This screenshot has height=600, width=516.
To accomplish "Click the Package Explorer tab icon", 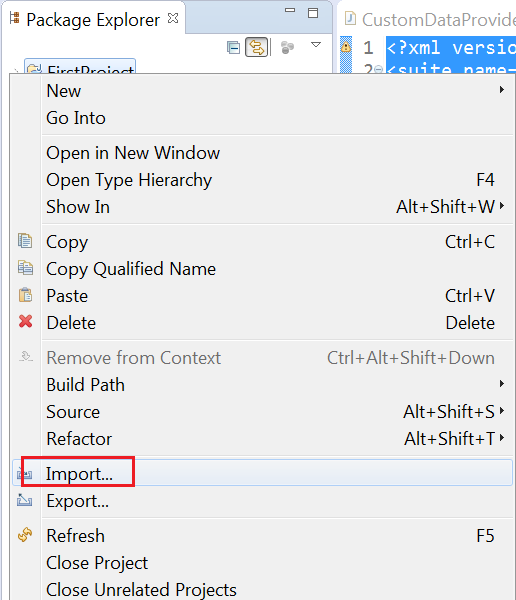I will (15, 18).
